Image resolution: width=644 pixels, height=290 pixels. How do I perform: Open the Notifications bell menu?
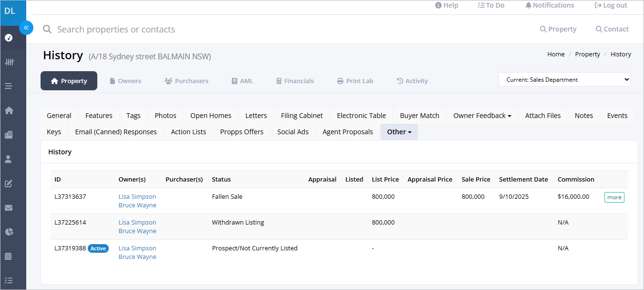[550, 5]
